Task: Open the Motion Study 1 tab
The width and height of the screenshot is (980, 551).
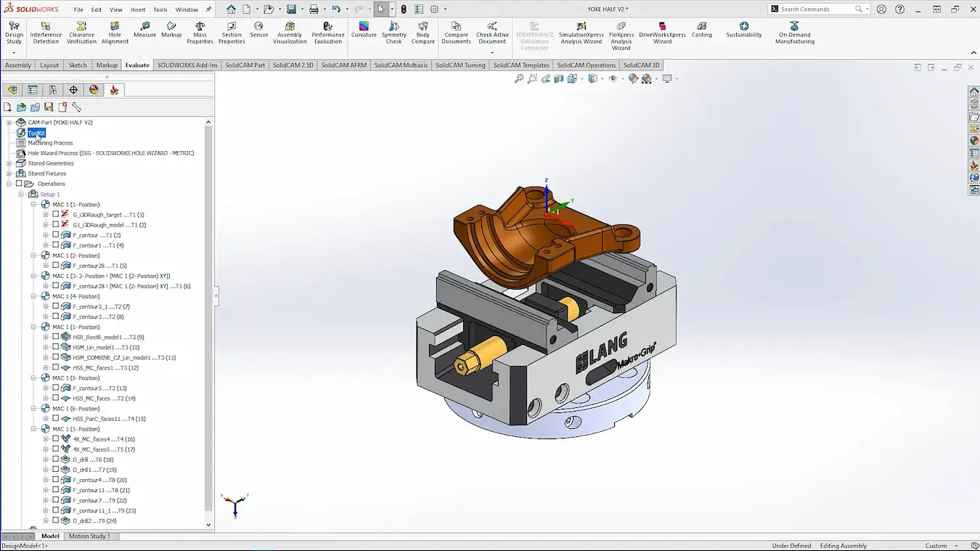Action: click(89, 536)
